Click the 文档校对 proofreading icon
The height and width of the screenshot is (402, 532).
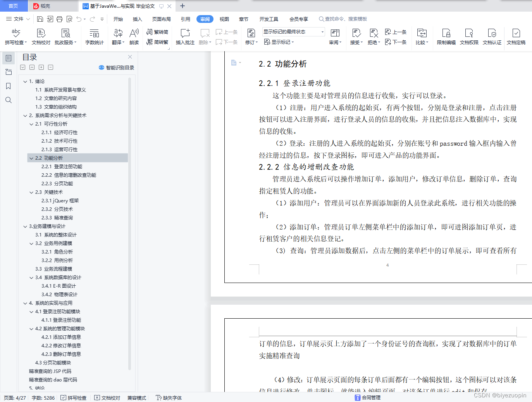[41, 37]
